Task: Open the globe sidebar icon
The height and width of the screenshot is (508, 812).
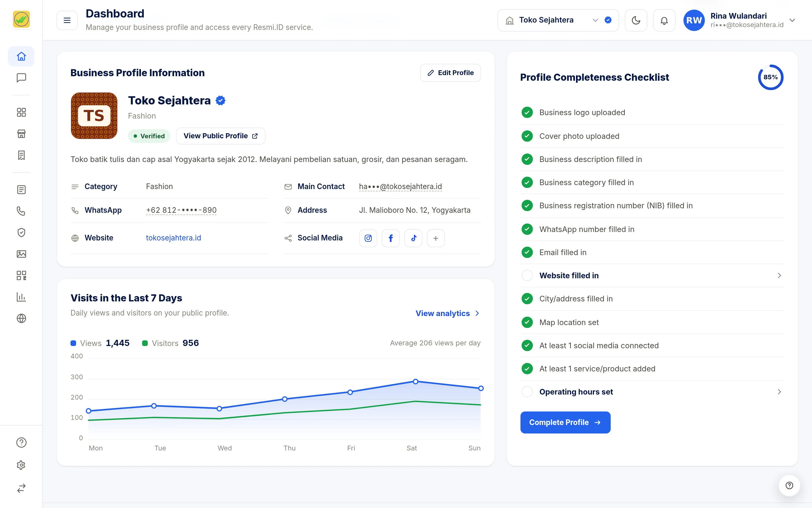Action: pos(21,318)
